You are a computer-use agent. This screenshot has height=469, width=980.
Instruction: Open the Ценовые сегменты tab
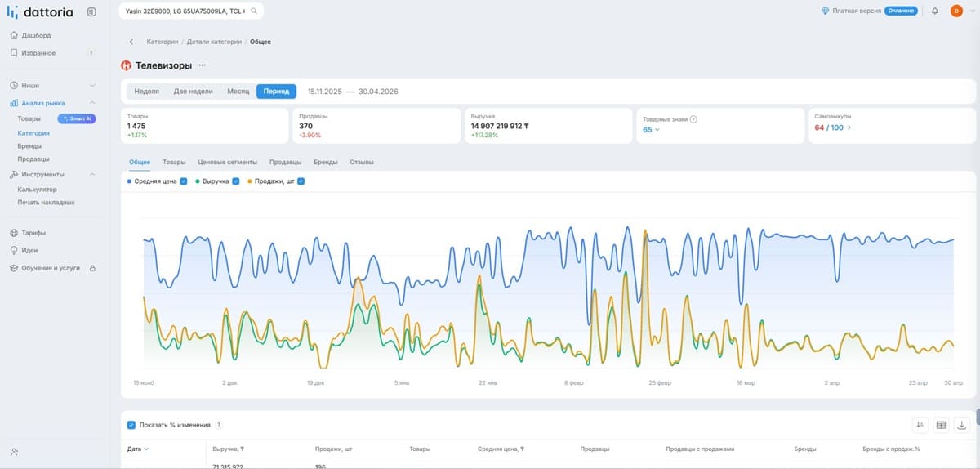(x=228, y=163)
